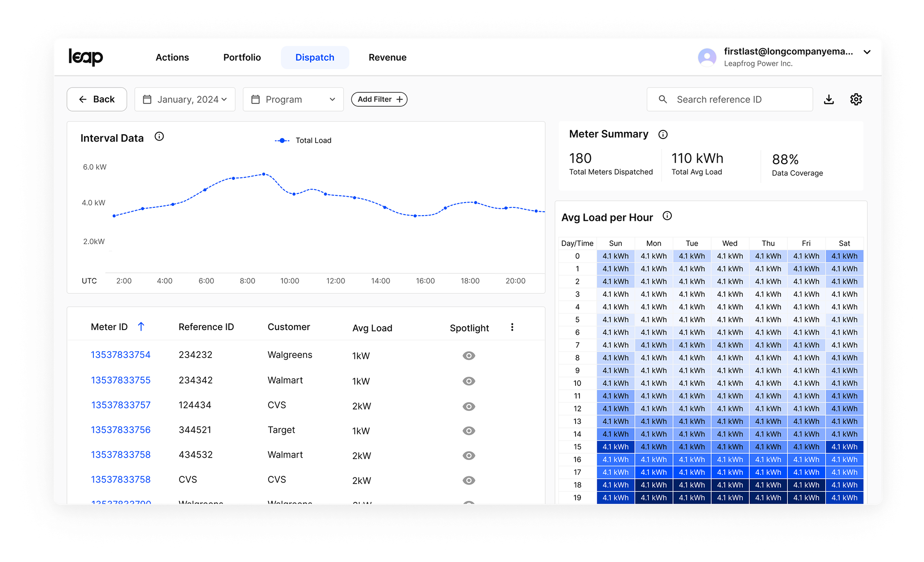The height and width of the screenshot is (562, 924).
Task: Click the Back button
Action: click(97, 100)
